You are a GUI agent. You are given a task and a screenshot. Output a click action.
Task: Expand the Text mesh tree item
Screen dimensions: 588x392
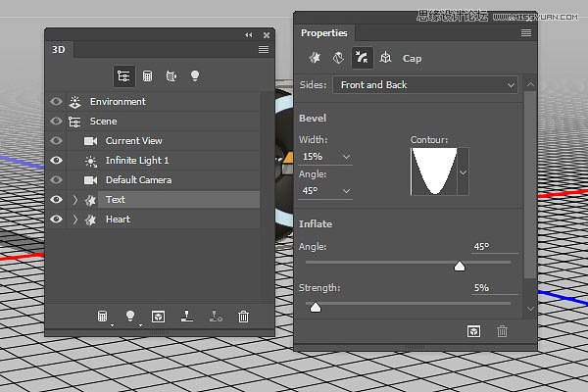pyautogui.click(x=75, y=200)
